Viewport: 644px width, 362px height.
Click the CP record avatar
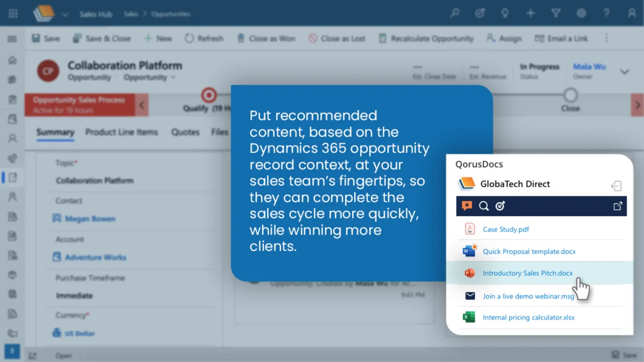[48, 71]
